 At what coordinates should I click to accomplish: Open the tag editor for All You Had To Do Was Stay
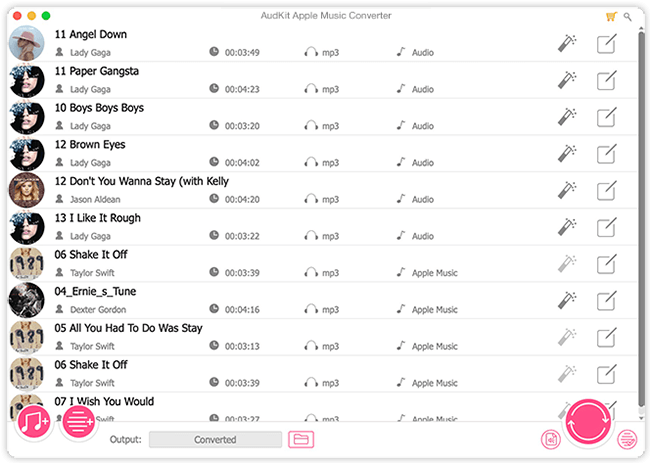pos(606,337)
